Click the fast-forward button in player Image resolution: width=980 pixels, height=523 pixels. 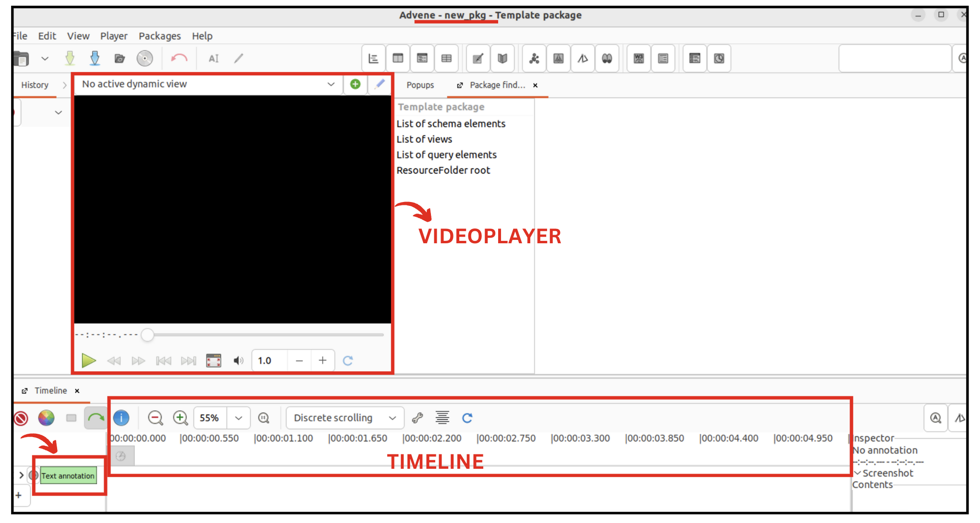(138, 361)
